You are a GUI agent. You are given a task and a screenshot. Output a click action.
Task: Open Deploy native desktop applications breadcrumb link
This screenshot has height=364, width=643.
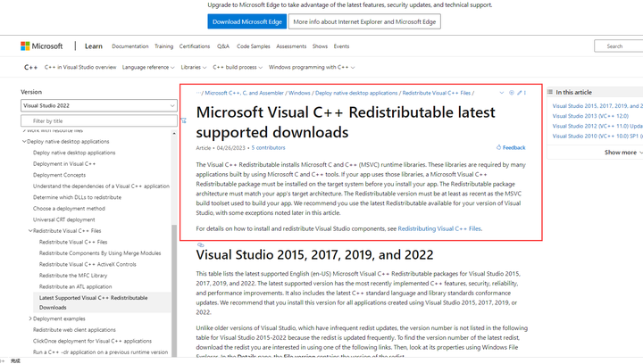click(356, 93)
